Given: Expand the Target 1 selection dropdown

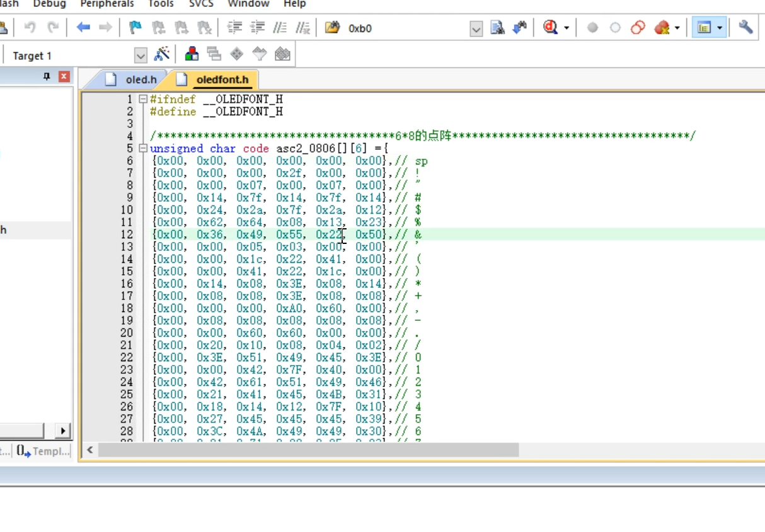Looking at the screenshot, I should click(x=141, y=55).
